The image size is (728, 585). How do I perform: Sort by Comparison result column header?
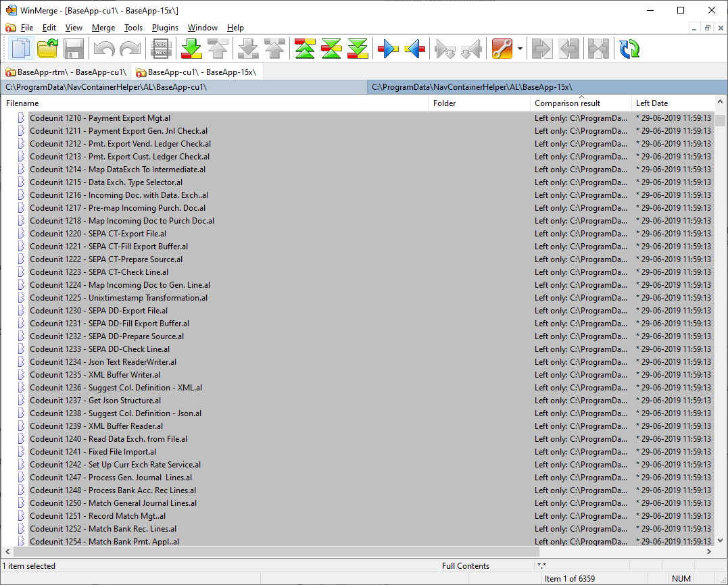point(581,103)
